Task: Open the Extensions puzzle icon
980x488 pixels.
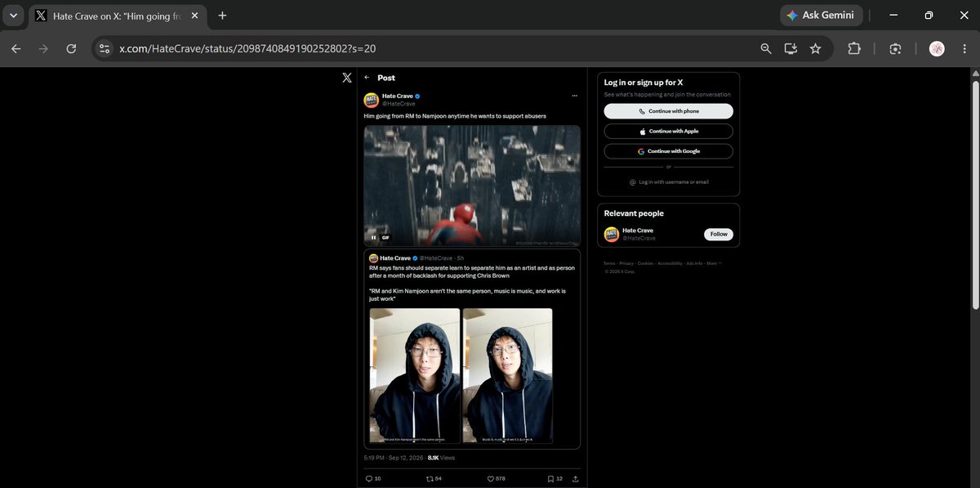Action: pyautogui.click(x=854, y=49)
